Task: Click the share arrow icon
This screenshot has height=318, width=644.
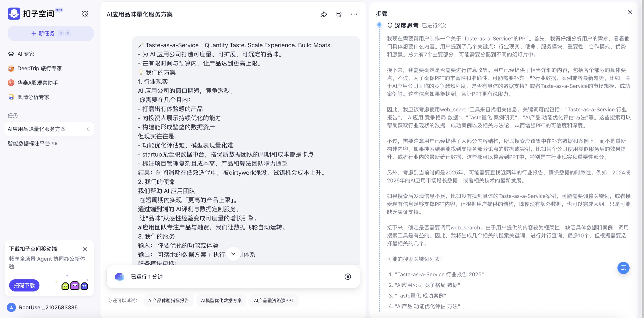Action: pos(324,14)
